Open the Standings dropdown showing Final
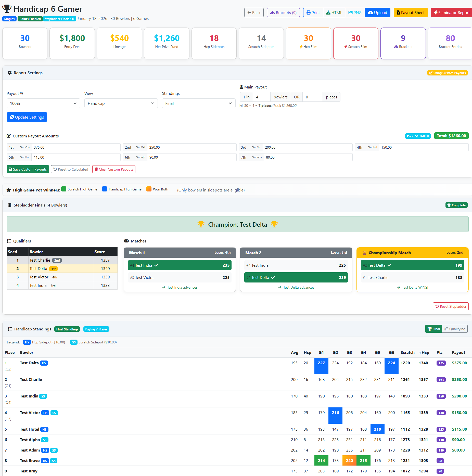Screen dimensions: 472x476 pyautogui.click(x=198, y=103)
